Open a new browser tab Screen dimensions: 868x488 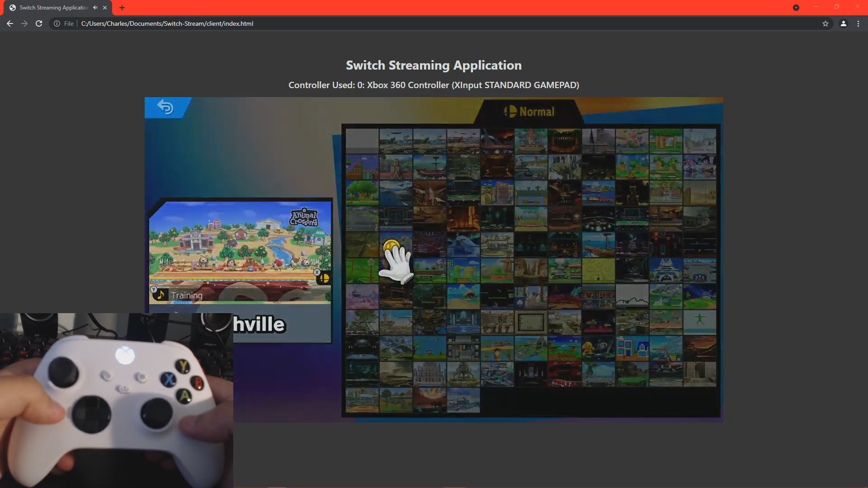122,8
